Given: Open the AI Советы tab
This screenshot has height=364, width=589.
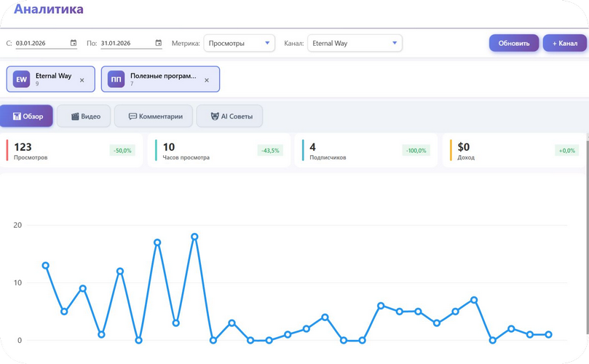Looking at the screenshot, I should tap(229, 116).
